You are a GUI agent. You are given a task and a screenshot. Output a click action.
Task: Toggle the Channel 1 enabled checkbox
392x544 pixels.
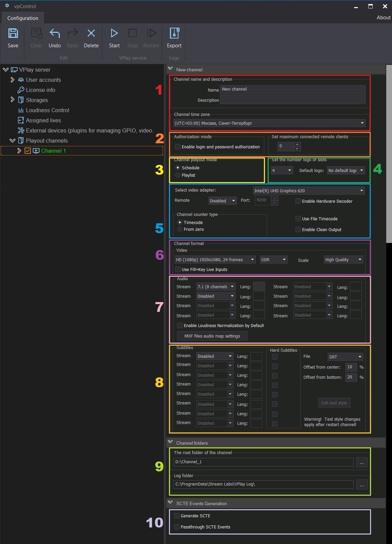tap(28, 151)
